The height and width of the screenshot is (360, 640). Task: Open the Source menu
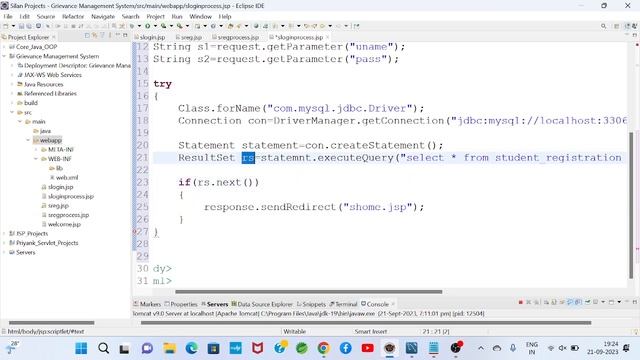pos(46,16)
